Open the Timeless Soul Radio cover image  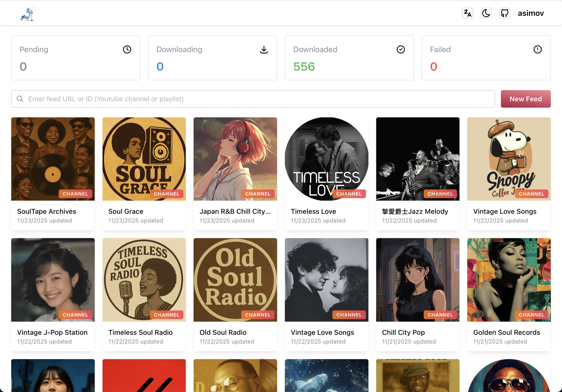click(144, 280)
